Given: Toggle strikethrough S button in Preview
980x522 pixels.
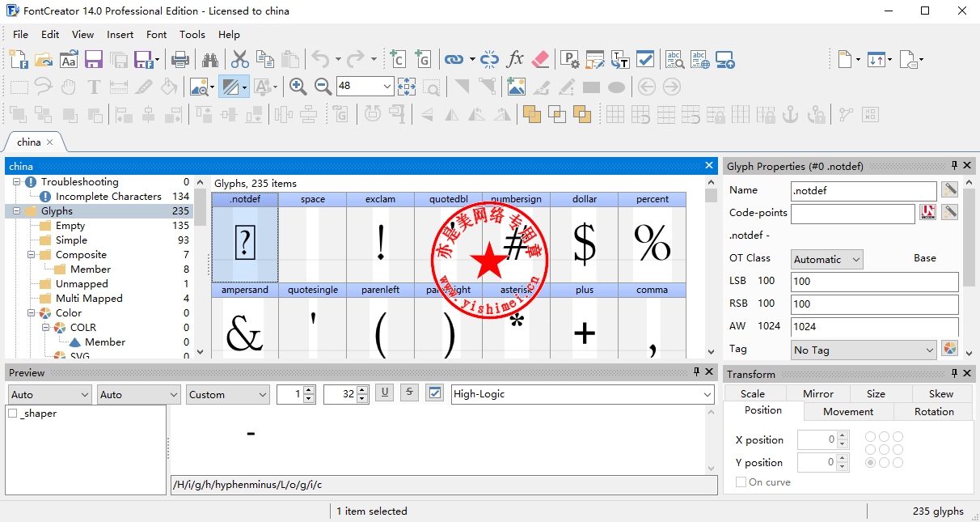Looking at the screenshot, I should [410, 393].
